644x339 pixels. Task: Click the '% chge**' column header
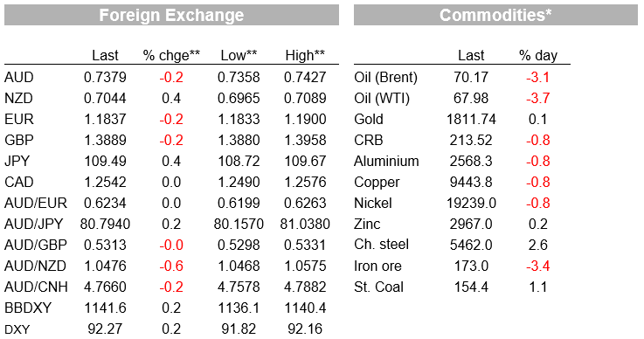pyautogui.click(x=171, y=55)
